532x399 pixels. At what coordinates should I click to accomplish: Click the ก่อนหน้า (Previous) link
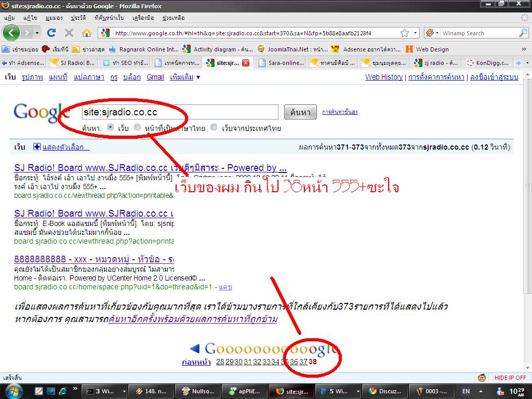point(196,362)
